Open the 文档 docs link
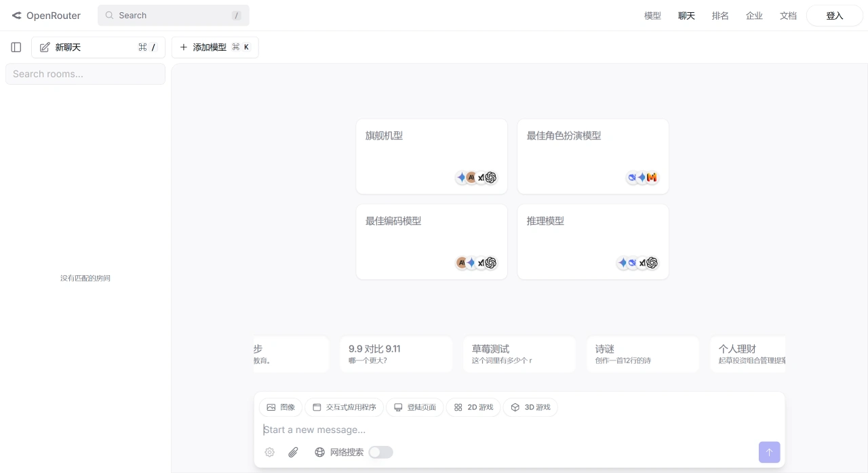Image resolution: width=868 pixels, height=473 pixels. (x=788, y=16)
